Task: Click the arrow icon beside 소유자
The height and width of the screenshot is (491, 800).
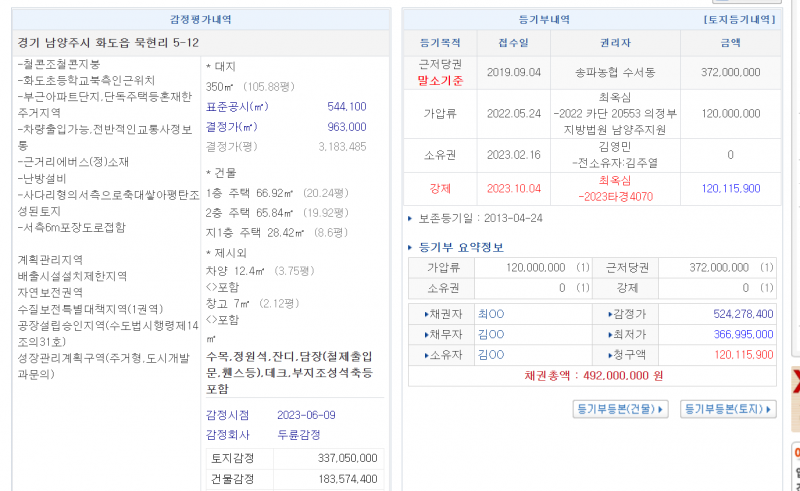Action: point(428,355)
